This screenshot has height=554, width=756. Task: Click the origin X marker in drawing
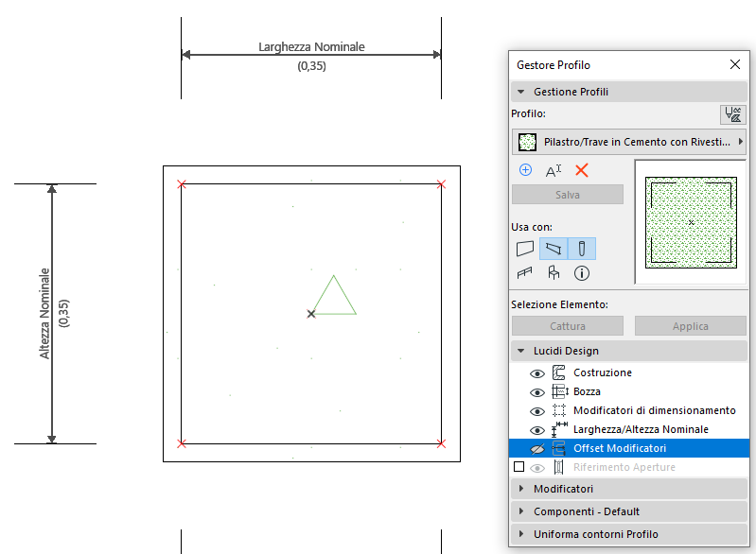pos(311,314)
